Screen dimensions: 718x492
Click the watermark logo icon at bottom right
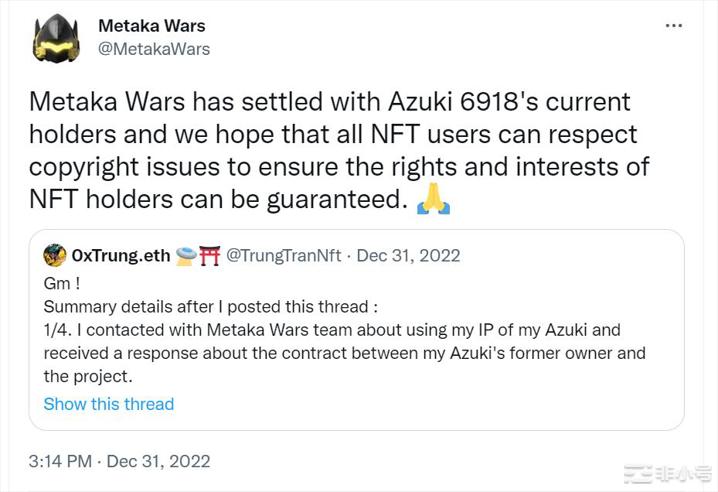pyautogui.click(x=637, y=472)
